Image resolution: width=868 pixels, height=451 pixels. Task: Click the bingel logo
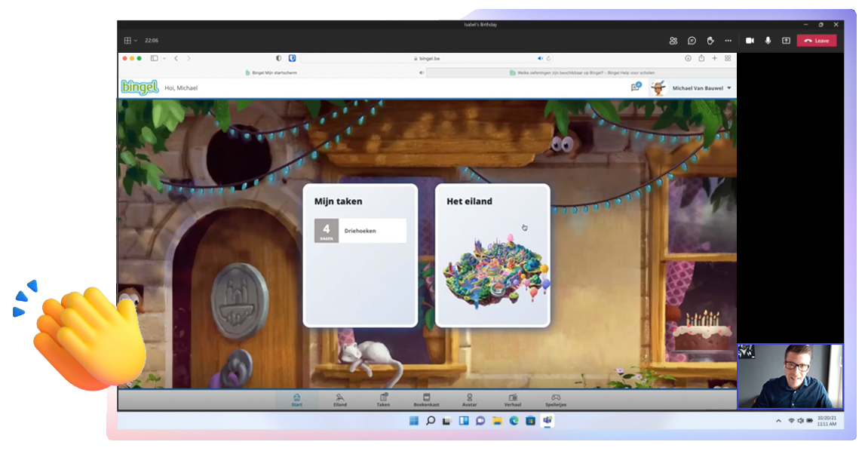[140, 87]
